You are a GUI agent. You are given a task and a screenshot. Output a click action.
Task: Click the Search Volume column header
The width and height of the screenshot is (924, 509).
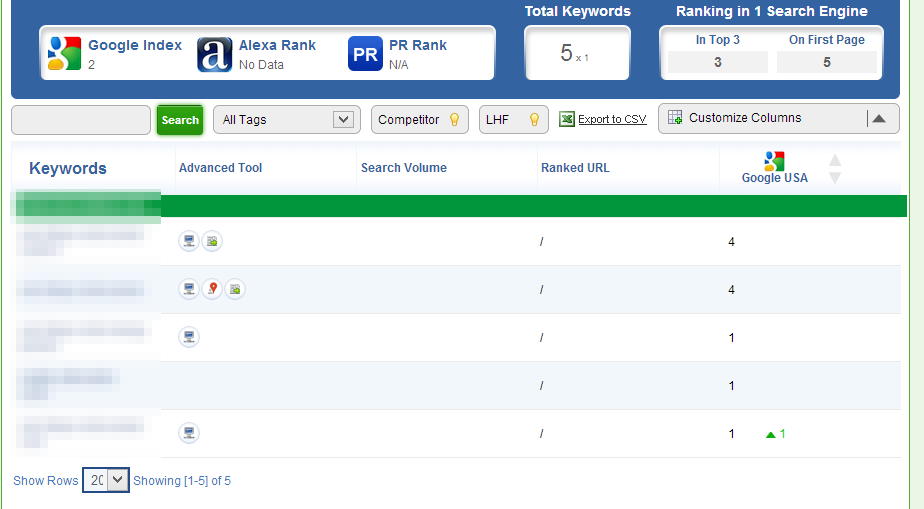click(x=404, y=168)
